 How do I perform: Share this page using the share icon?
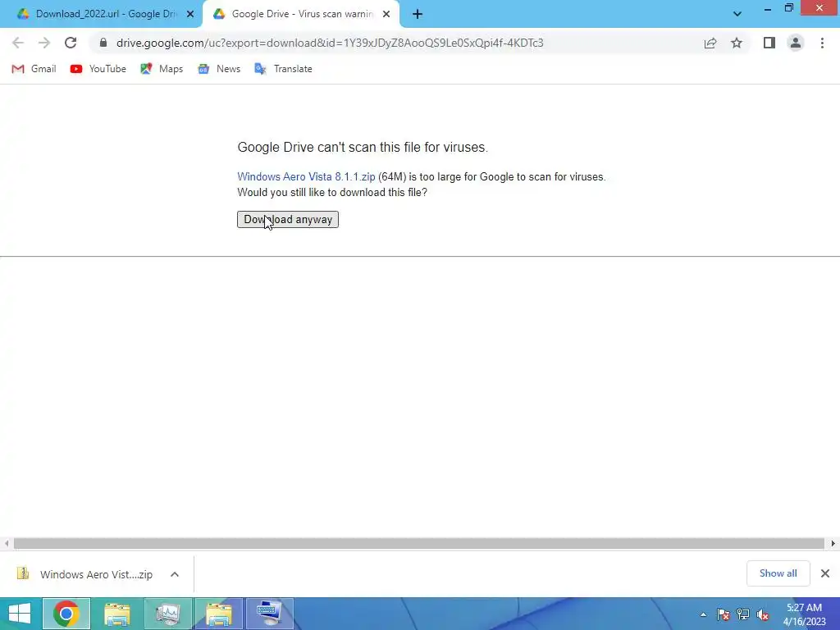tap(710, 43)
